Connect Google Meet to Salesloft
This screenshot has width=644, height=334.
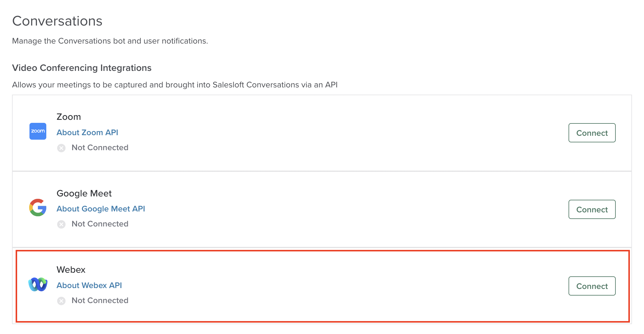[592, 209]
